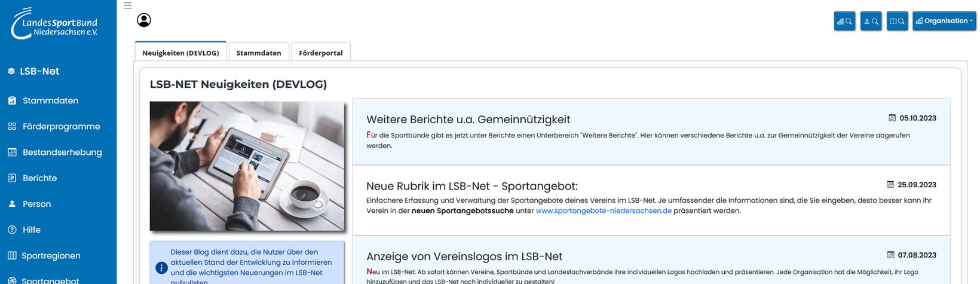
Task: Expand the Organisation dropdown
Action: click(944, 21)
